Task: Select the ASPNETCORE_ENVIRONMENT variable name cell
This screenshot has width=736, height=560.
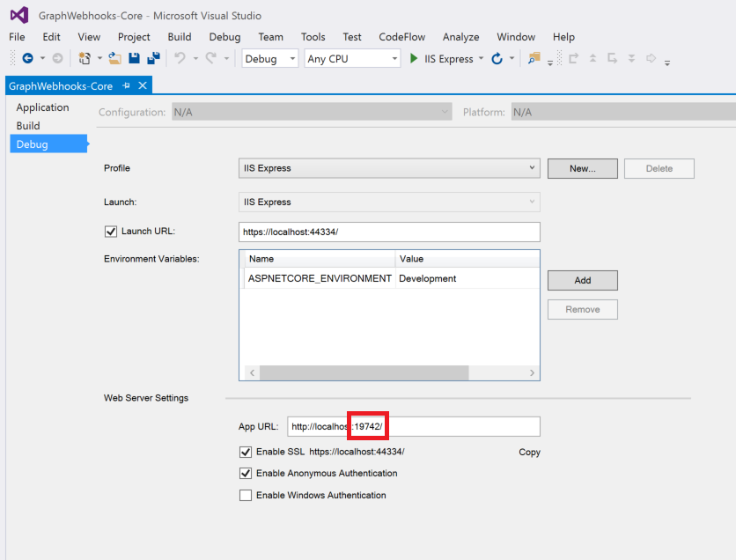Action: tap(320, 278)
